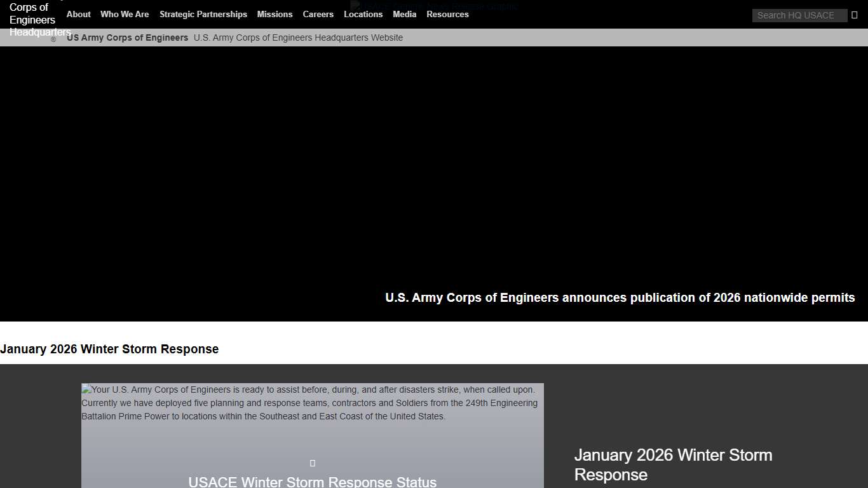Image resolution: width=868 pixels, height=488 pixels.
Task: Open the About menu
Action: (x=78, y=14)
